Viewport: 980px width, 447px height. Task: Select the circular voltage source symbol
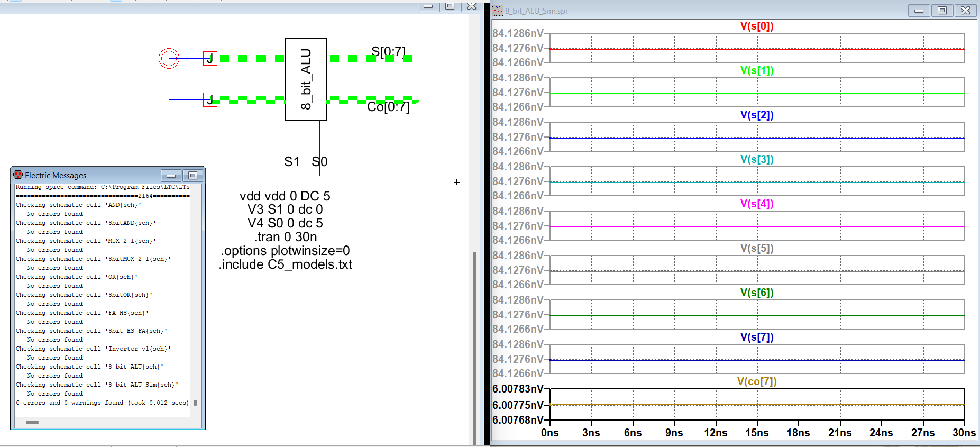click(169, 58)
